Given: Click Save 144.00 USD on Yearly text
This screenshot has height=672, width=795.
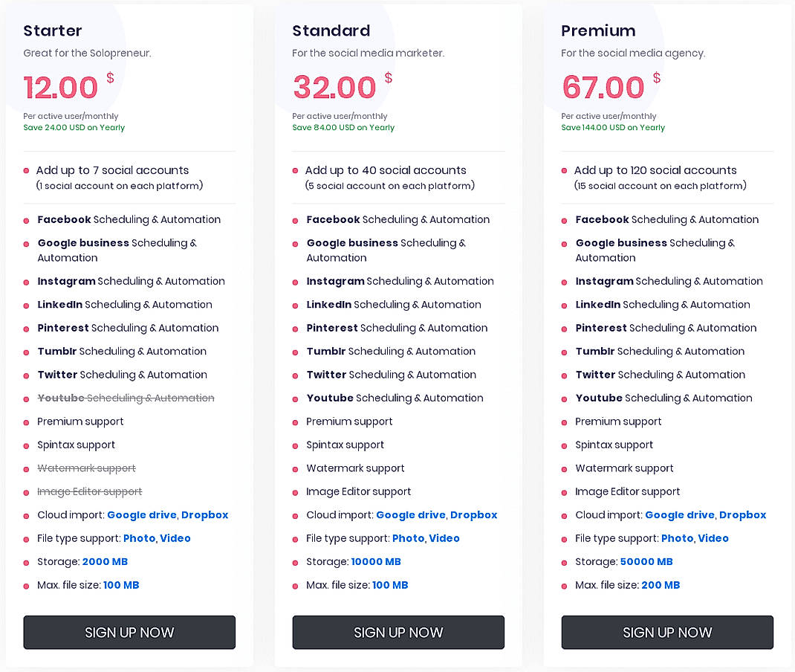Looking at the screenshot, I should point(613,127).
